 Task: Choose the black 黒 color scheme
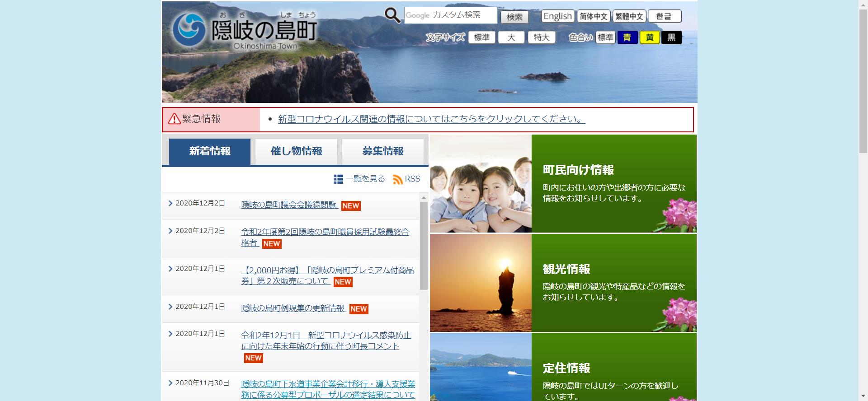pyautogui.click(x=671, y=37)
